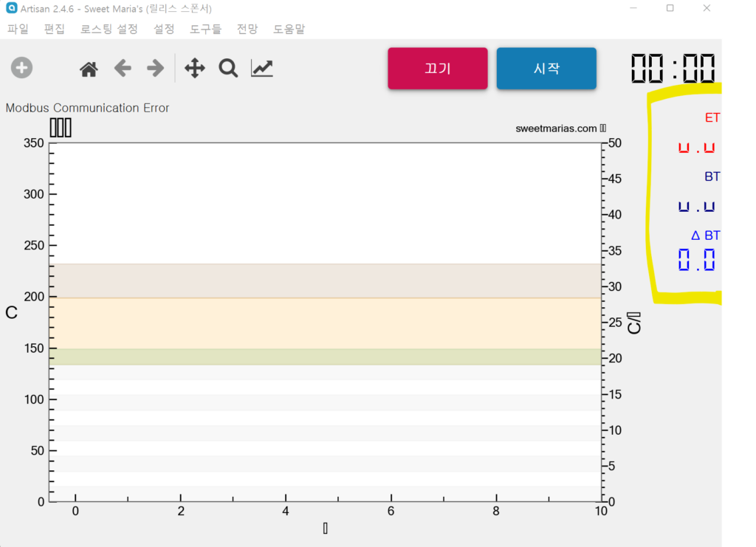Image resolution: width=756 pixels, height=547 pixels.
Task: Select the Pan move-arrows tool
Action: 194,69
